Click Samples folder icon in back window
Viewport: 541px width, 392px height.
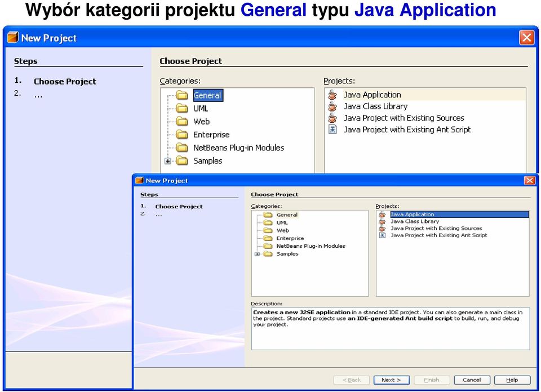click(182, 161)
